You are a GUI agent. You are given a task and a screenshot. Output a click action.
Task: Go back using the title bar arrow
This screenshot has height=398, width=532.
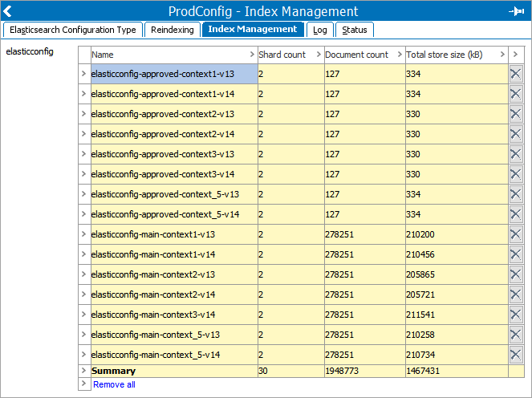pos(9,11)
